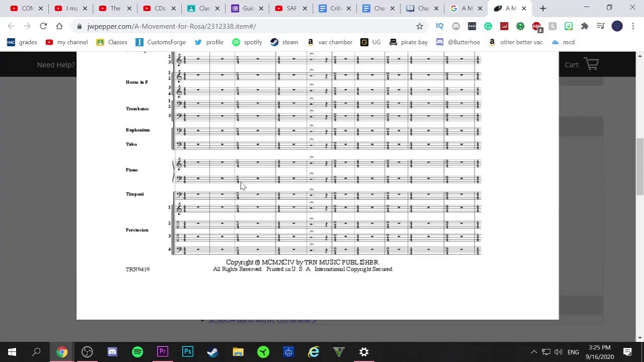The image size is (644, 362).
Task: Open the Action Center notifications
Action: pyautogui.click(x=627, y=352)
